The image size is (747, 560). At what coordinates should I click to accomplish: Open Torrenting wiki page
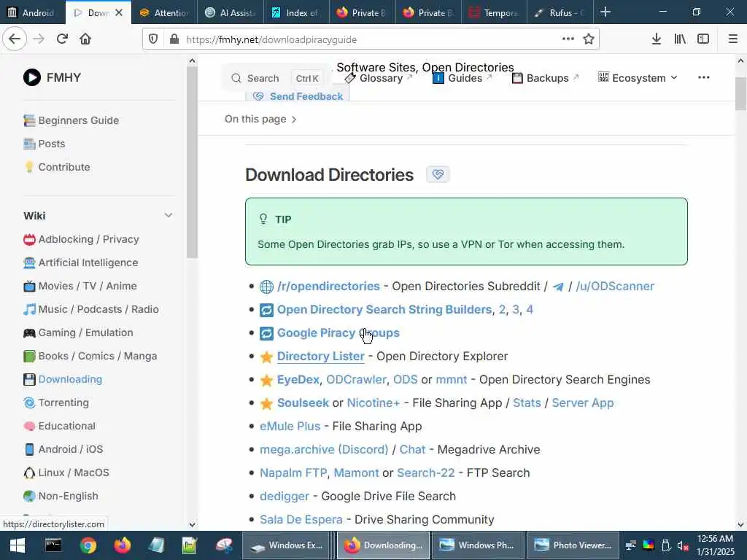pyautogui.click(x=56, y=402)
